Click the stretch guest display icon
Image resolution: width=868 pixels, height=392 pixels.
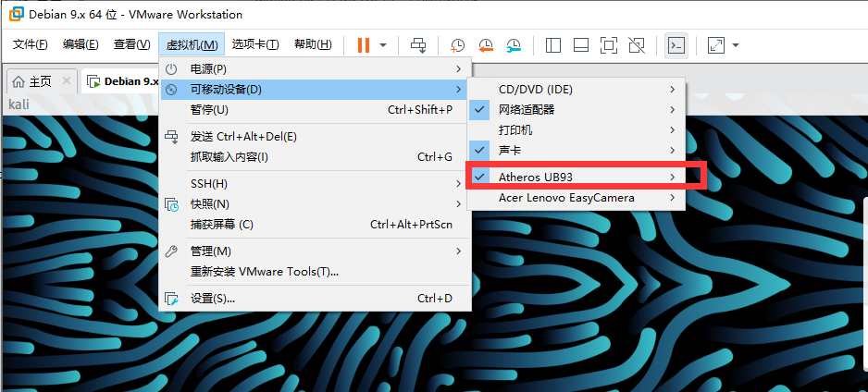(x=716, y=45)
